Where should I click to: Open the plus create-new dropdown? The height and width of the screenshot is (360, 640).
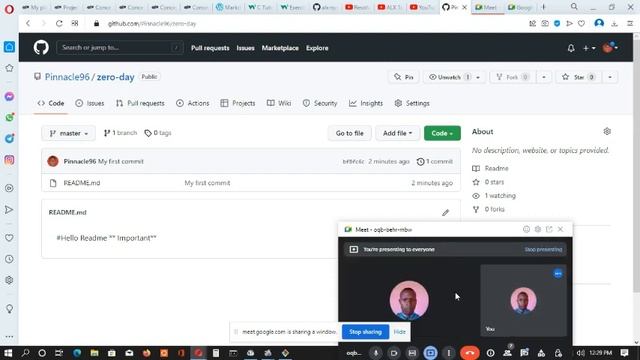tap(589, 48)
